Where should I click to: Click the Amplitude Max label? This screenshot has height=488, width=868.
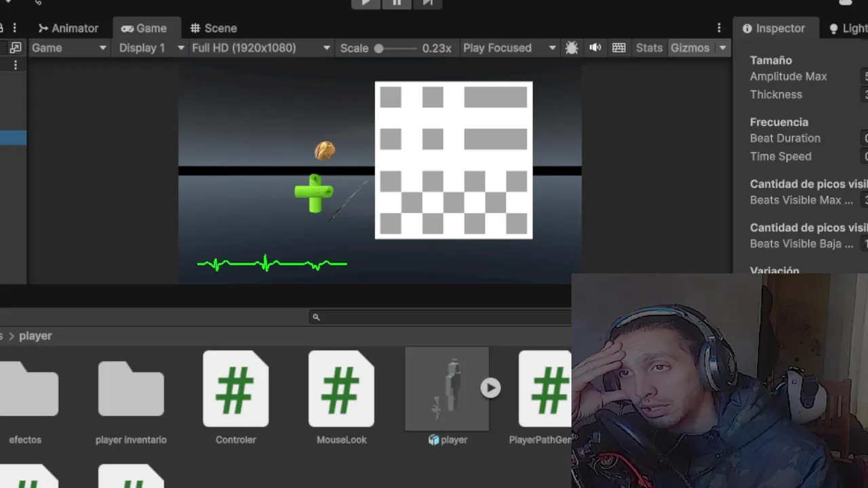pyautogui.click(x=788, y=77)
